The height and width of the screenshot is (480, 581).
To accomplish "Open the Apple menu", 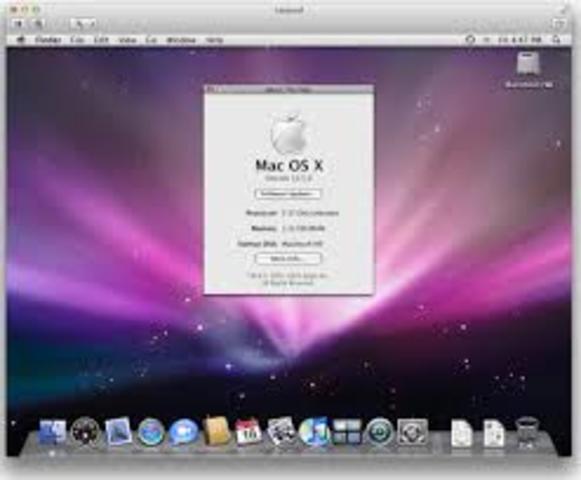I will [x=21, y=39].
